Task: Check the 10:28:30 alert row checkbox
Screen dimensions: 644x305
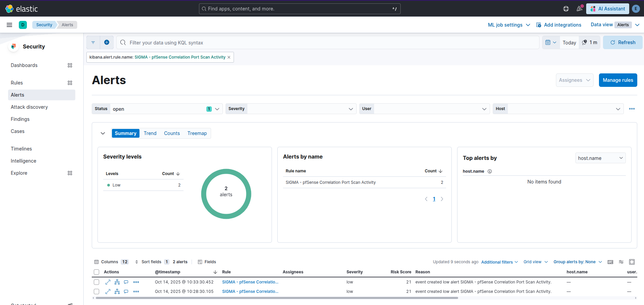Action: coord(96,292)
